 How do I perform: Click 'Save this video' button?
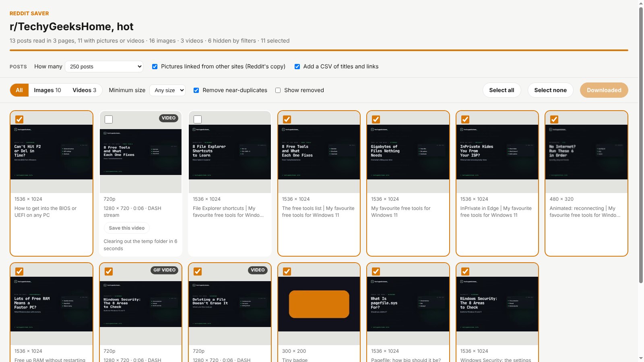tap(126, 228)
